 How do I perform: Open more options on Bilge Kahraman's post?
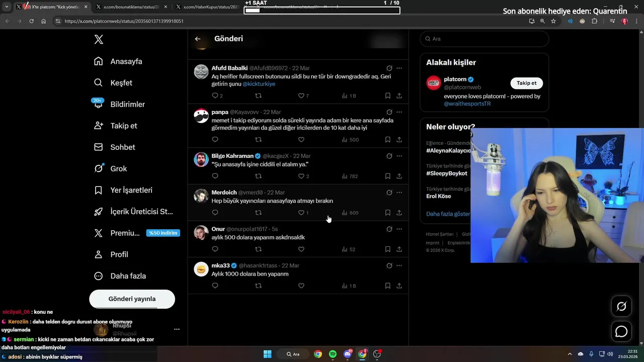coord(399,156)
